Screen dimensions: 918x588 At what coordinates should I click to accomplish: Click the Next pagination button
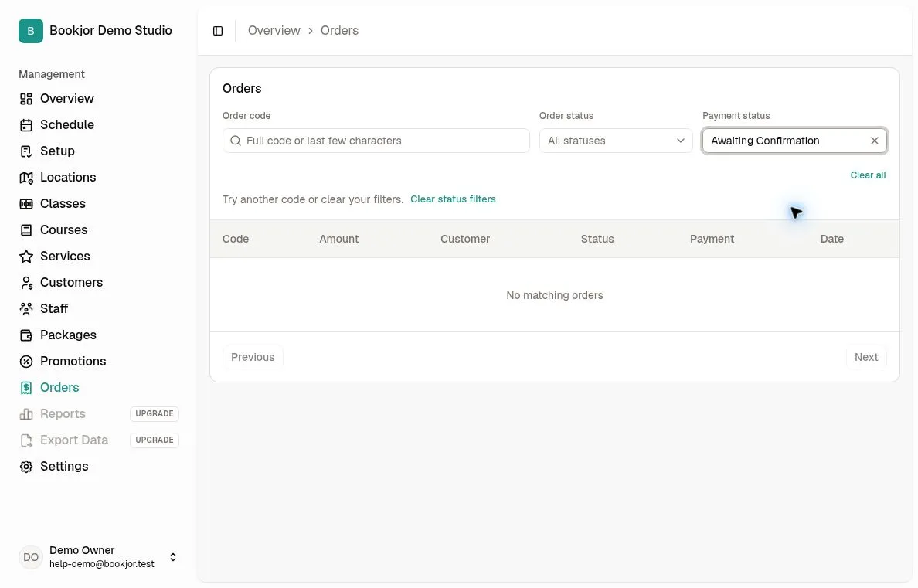click(x=866, y=358)
